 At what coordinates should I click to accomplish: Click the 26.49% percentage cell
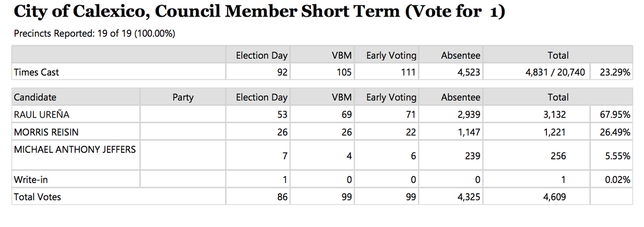[x=614, y=132]
